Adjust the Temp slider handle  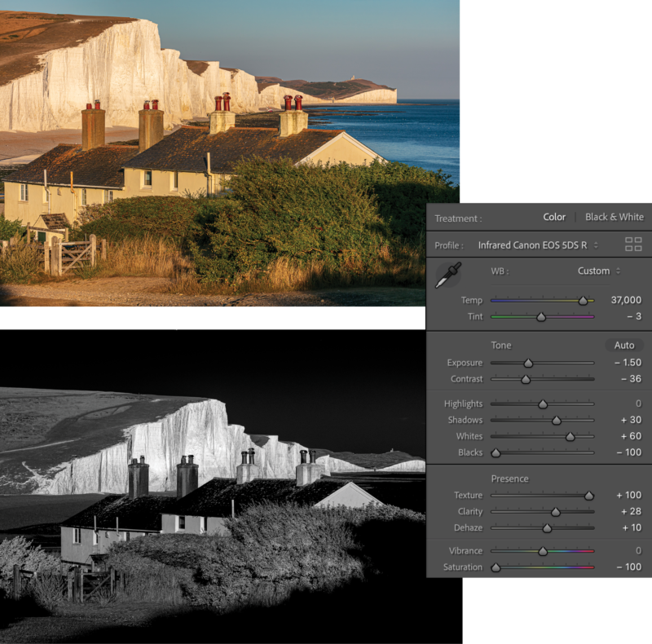point(583,301)
